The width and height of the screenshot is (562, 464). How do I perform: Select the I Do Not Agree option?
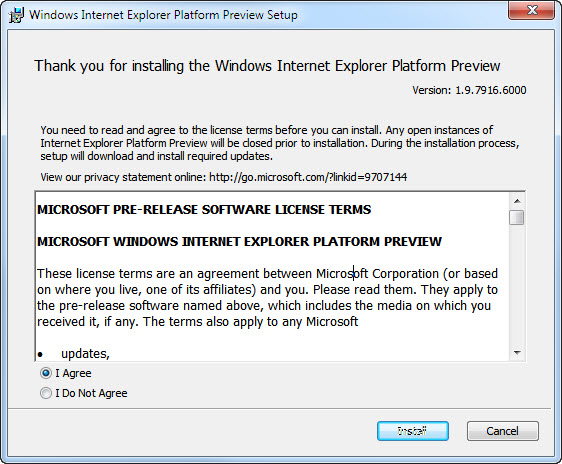point(46,393)
